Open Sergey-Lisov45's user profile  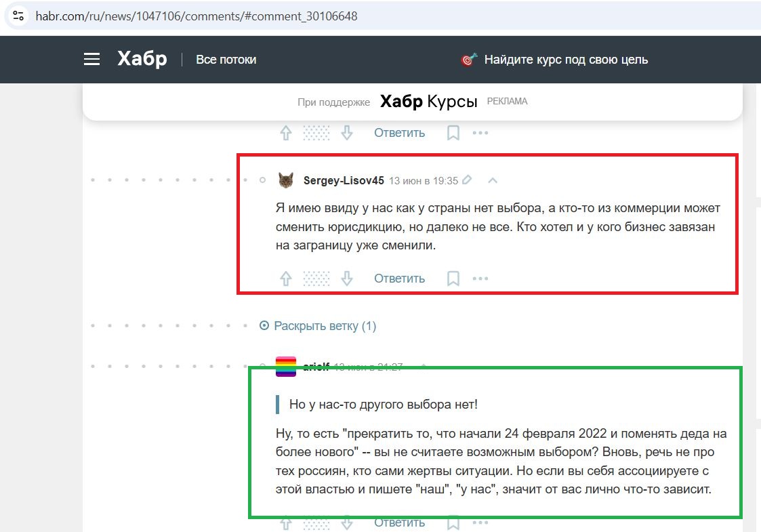pos(344,180)
